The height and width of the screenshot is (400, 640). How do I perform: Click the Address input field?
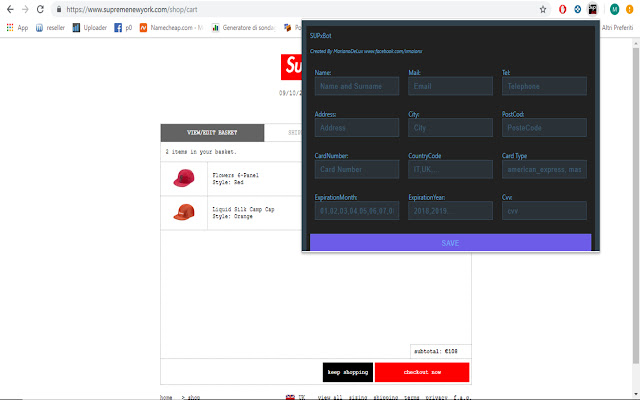point(357,128)
